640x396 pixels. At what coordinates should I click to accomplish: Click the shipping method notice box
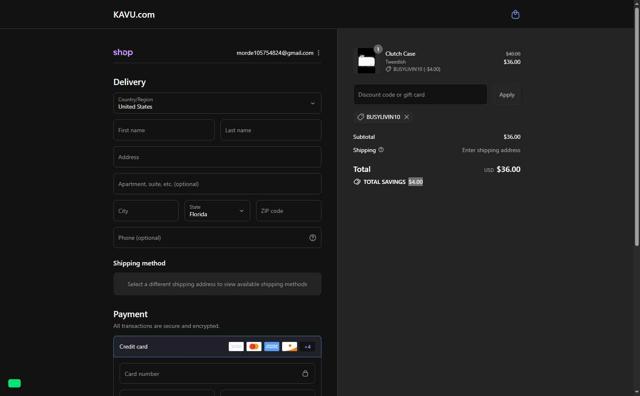coord(217,284)
